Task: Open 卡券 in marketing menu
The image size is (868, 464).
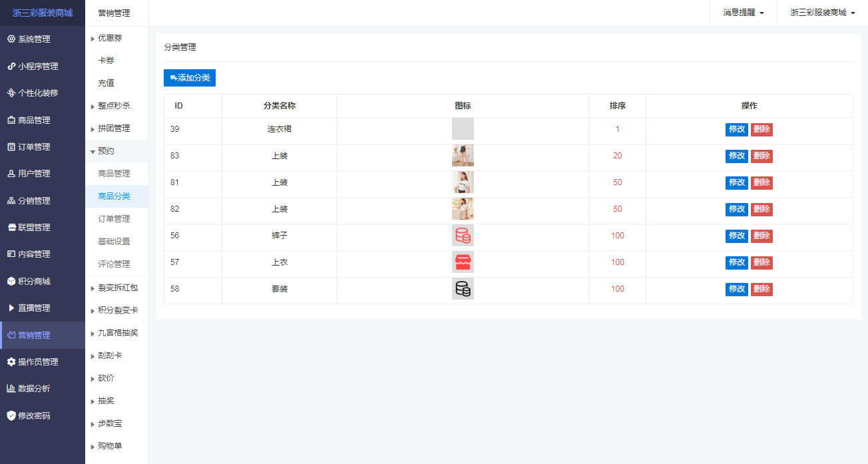Action: [116, 61]
